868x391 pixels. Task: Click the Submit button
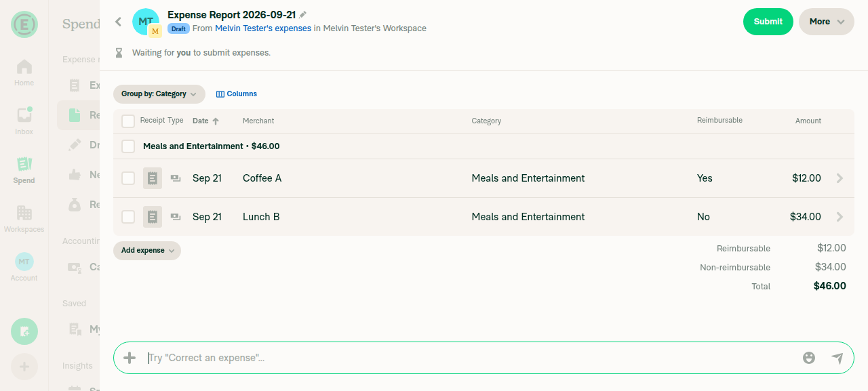[x=768, y=22]
